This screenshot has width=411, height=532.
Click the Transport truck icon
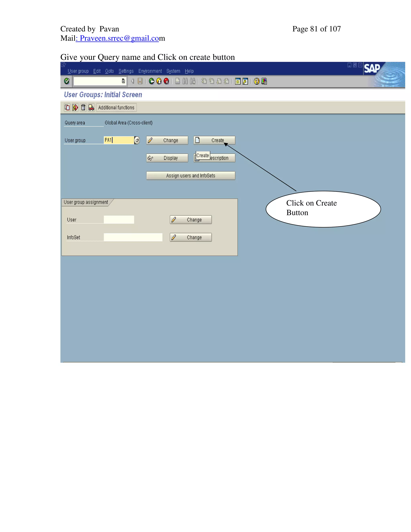click(91, 107)
